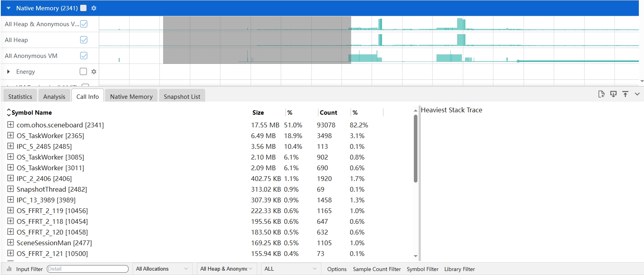Switch to the Statistics tab
This screenshot has height=275, width=644.
tap(20, 96)
